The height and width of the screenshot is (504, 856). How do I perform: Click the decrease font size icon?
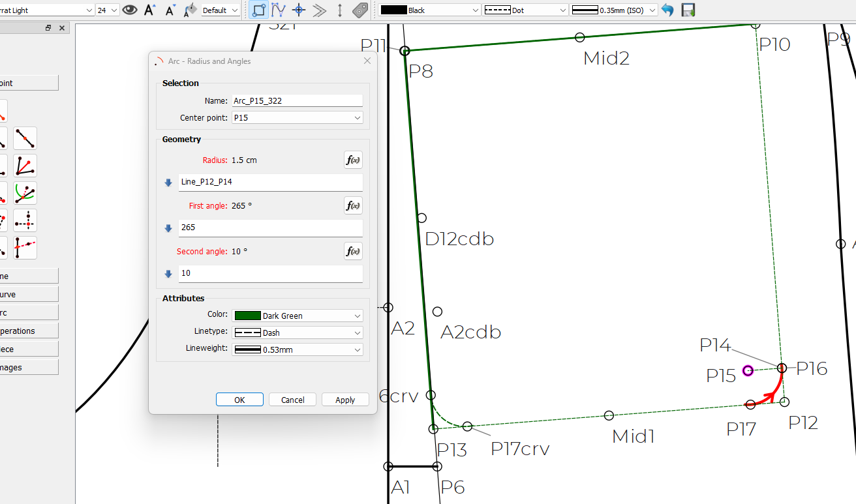point(170,10)
